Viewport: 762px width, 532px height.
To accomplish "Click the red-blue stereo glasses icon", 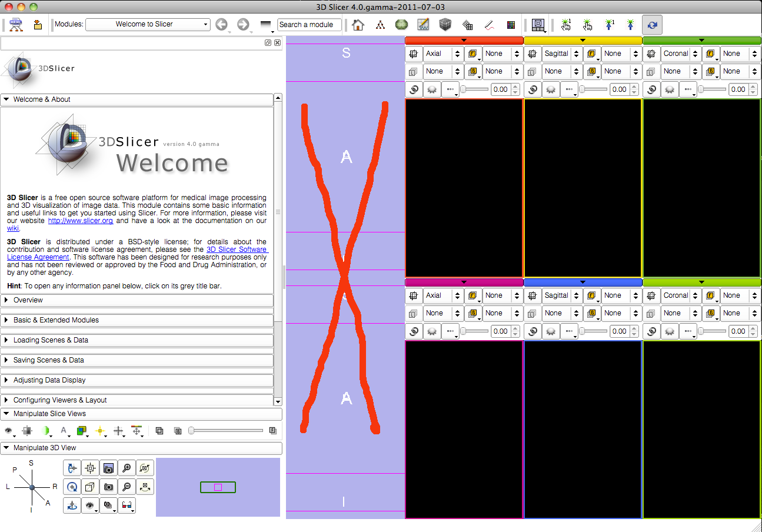I will click(x=127, y=506).
